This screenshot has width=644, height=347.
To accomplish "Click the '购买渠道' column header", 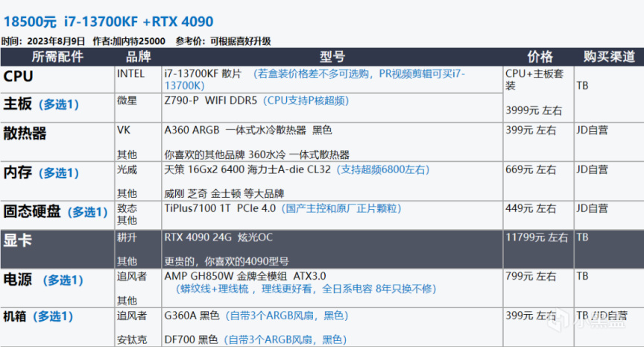I will (x=609, y=57).
